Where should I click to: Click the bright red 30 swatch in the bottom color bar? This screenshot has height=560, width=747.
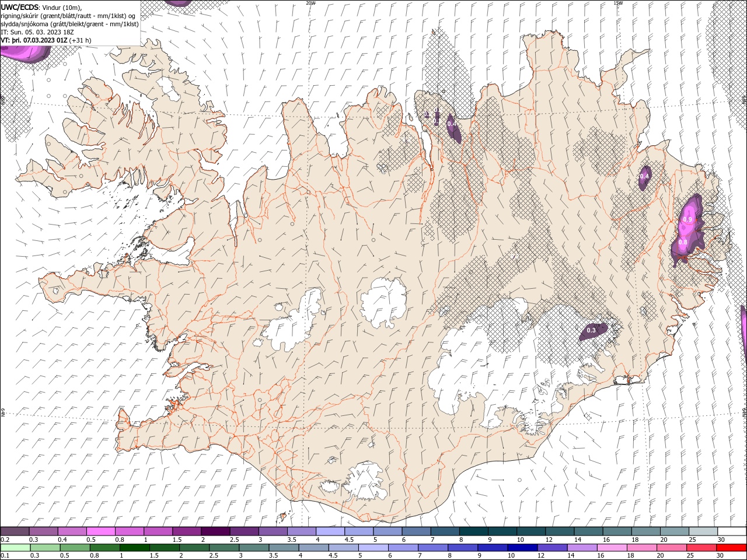tap(731, 547)
